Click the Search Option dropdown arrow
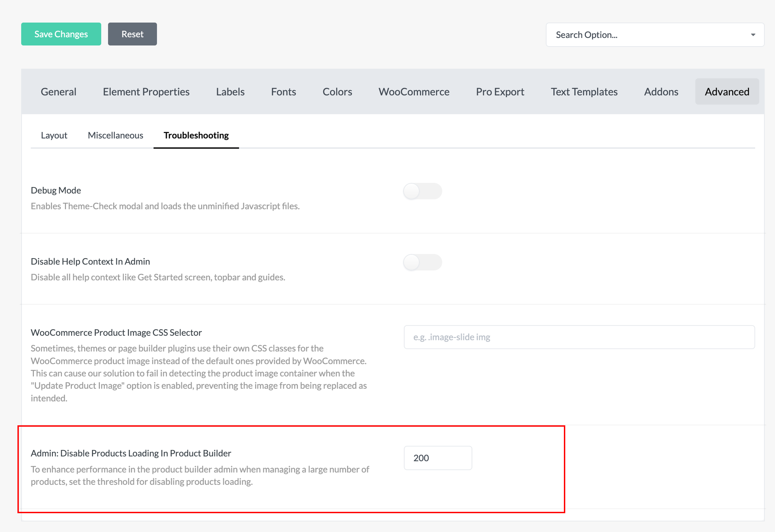Screen dimensions: 775x532 tap(753, 35)
